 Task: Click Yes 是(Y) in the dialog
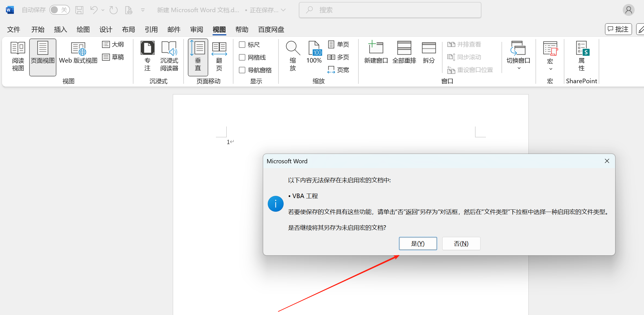pos(418,244)
